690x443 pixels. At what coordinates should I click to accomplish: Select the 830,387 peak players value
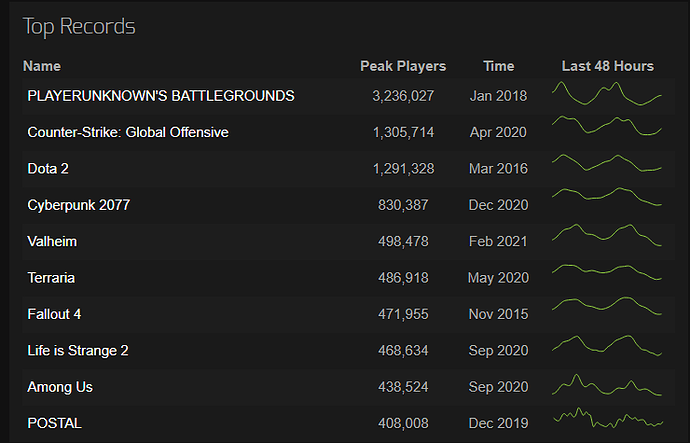(403, 205)
